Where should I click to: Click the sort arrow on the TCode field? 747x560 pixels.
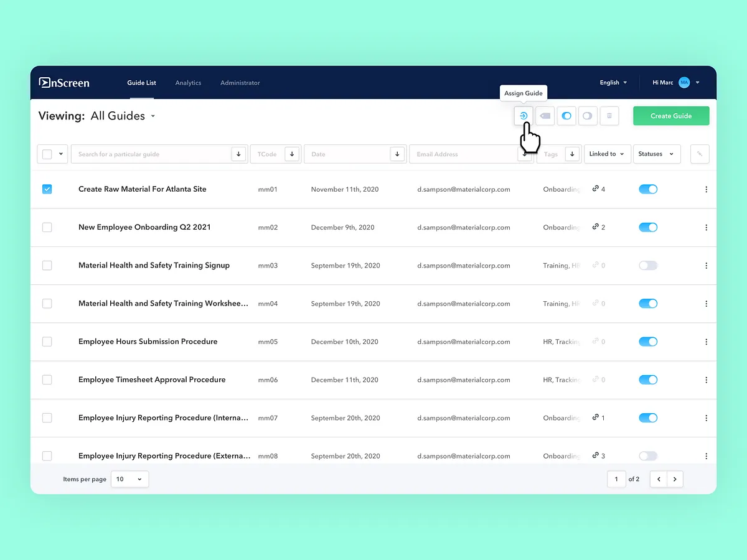point(291,154)
